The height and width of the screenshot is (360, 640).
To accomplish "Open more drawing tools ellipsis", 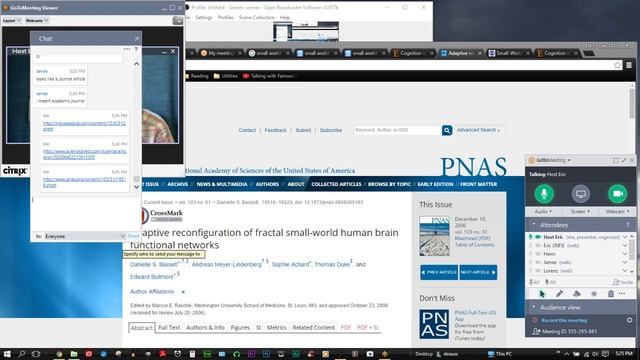I will point(622,293).
